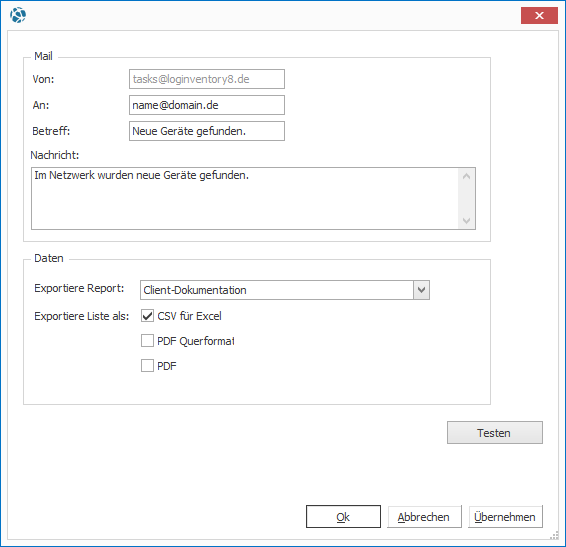Confirm with the Ok button
Screen dimensions: 566x547
[x=343, y=517]
